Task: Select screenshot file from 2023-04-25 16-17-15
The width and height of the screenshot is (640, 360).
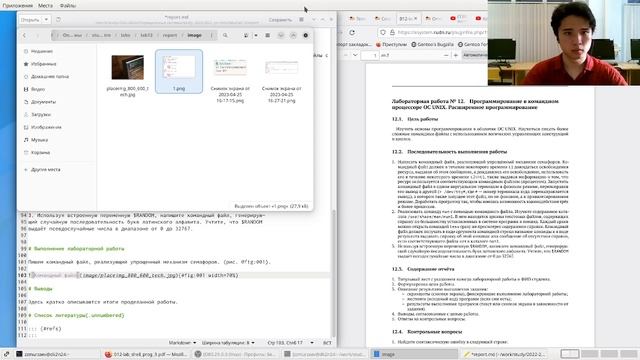Action: 230,67
